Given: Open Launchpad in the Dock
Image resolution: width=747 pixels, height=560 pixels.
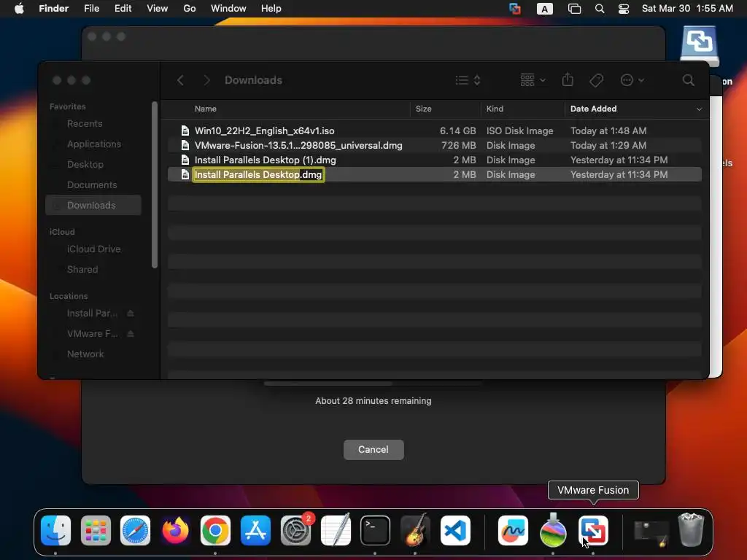Looking at the screenshot, I should tap(96, 531).
